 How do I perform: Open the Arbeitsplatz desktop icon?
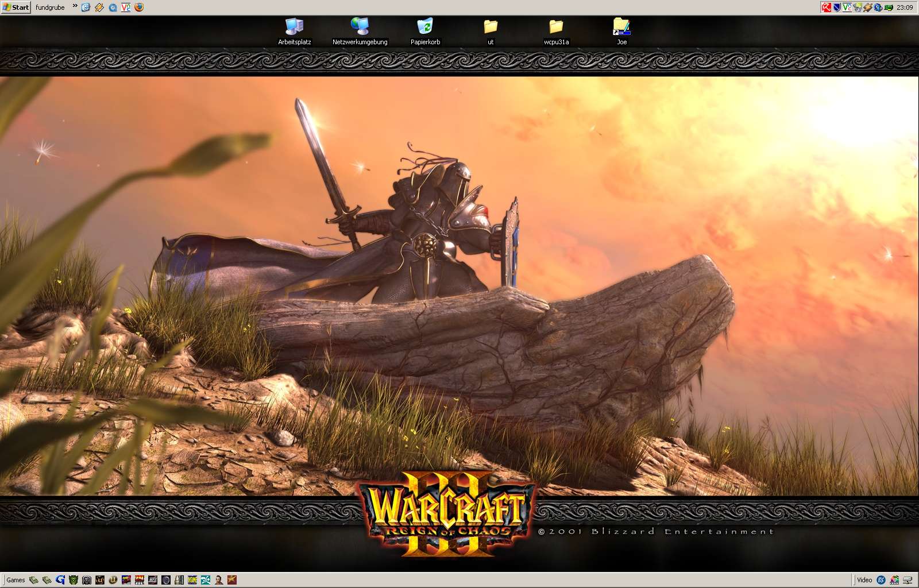(294, 26)
